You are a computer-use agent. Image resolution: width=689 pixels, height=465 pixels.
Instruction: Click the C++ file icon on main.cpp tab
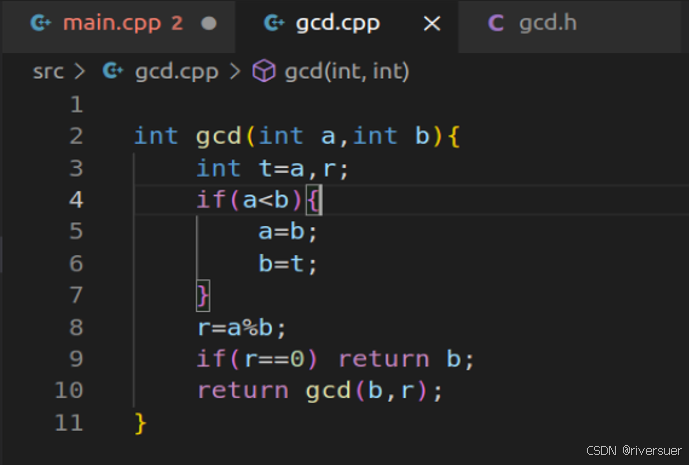(x=41, y=23)
